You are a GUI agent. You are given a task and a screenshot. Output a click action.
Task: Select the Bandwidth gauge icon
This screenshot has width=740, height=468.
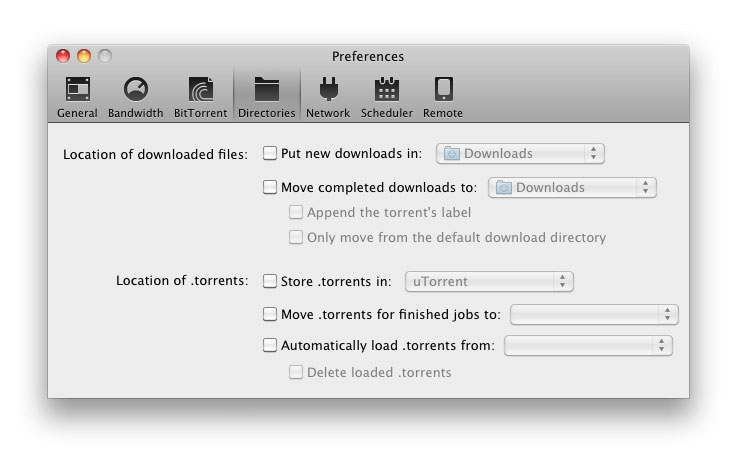point(135,90)
